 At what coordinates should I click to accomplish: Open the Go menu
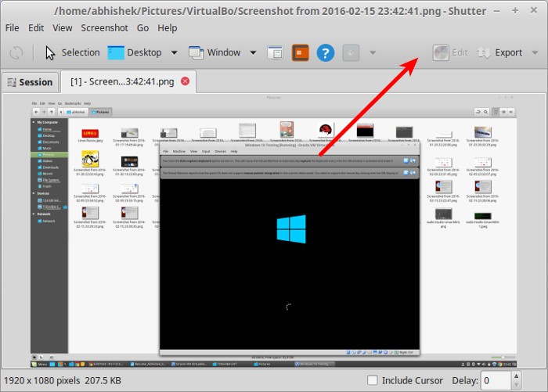click(142, 28)
